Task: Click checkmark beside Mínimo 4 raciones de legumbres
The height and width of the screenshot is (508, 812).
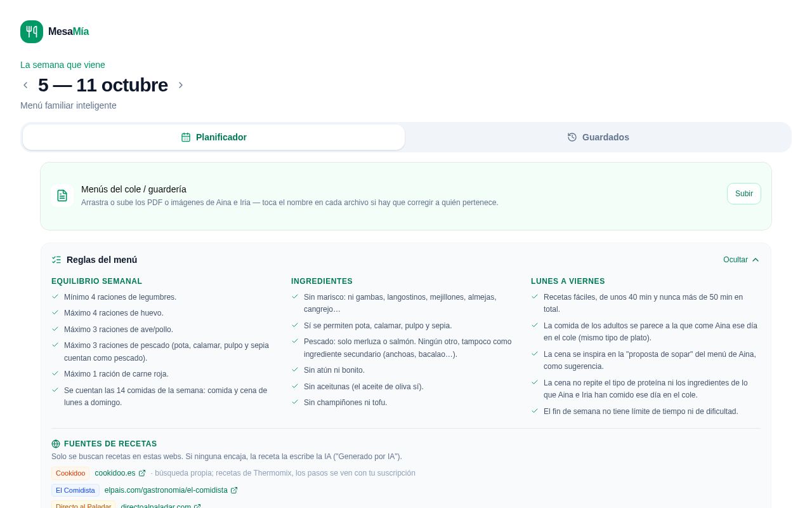Action: tap(55, 297)
